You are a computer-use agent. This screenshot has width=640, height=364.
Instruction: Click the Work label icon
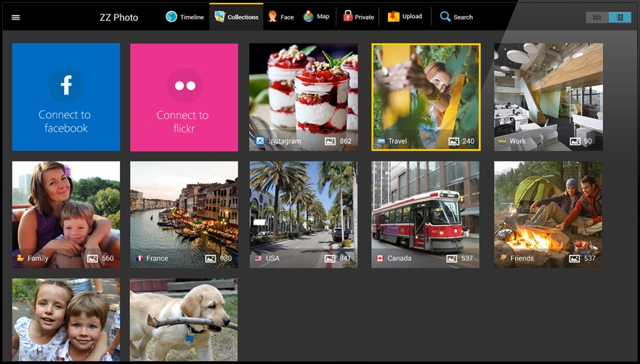click(x=503, y=141)
